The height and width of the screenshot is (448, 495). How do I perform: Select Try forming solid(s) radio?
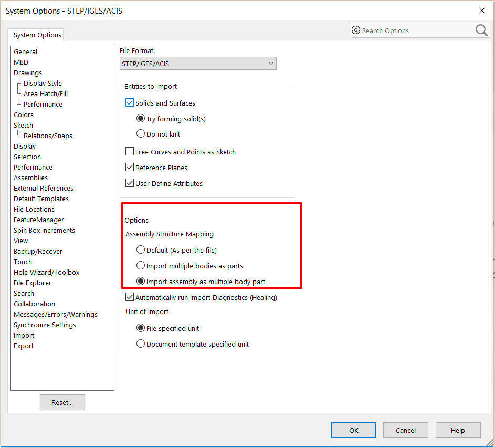click(141, 119)
